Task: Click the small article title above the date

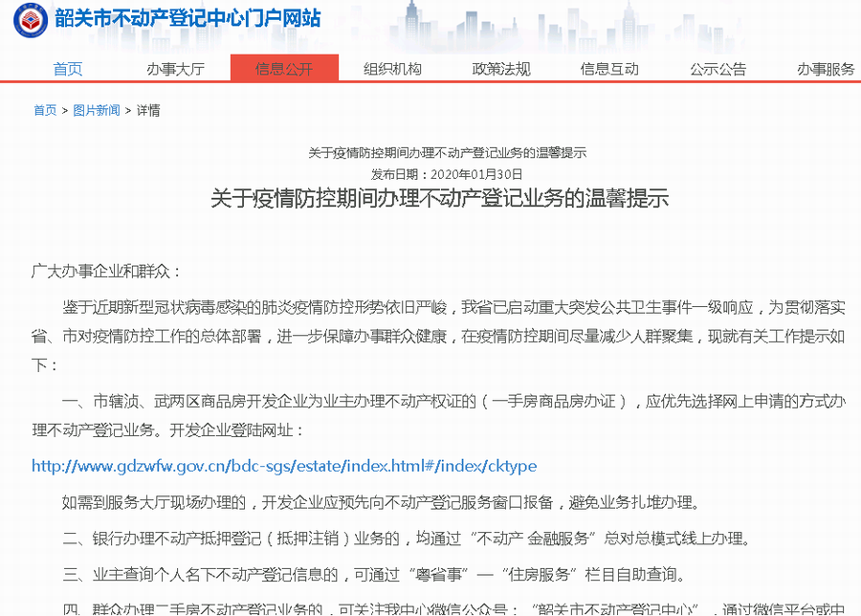Action: tap(447, 153)
